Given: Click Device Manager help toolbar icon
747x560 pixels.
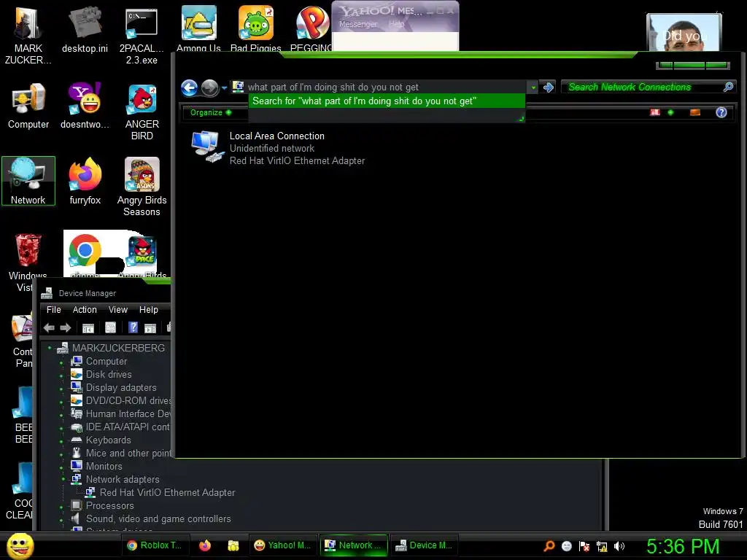Looking at the screenshot, I should pos(133,327).
